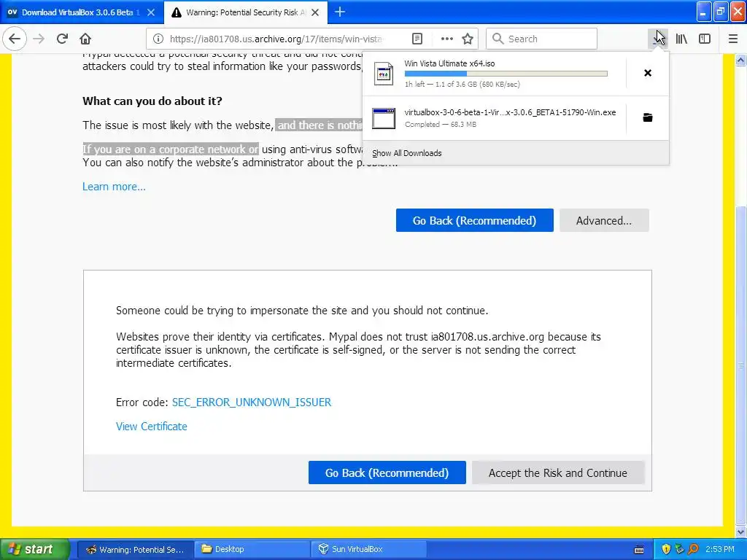Open the Windows start button
This screenshot has height=560, width=747.
click(x=35, y=549)
